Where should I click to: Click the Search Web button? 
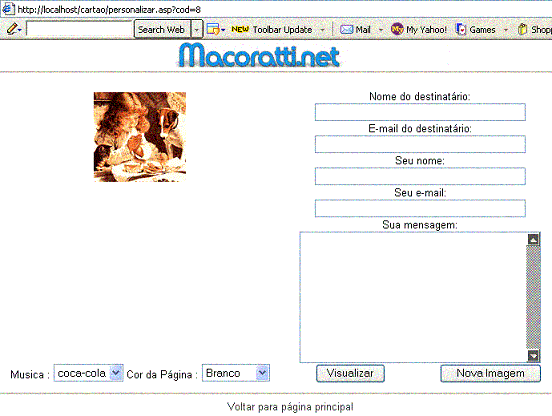(162, 30)
